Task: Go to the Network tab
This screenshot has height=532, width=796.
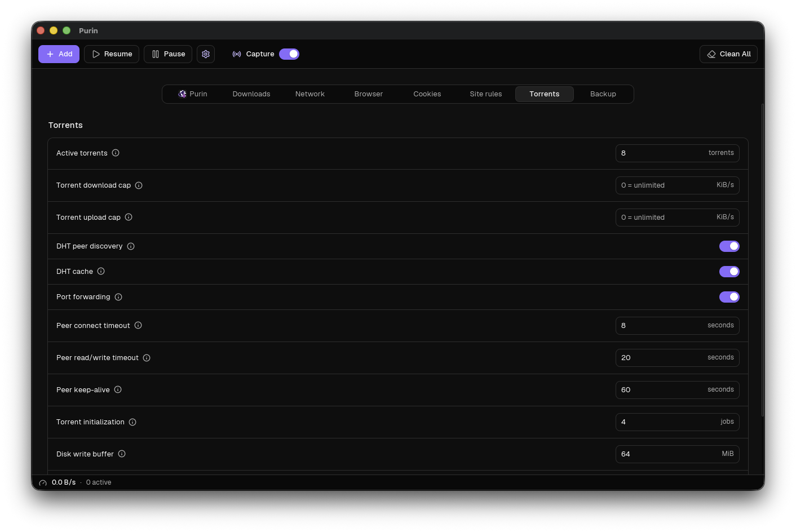Action: (310, 94)
